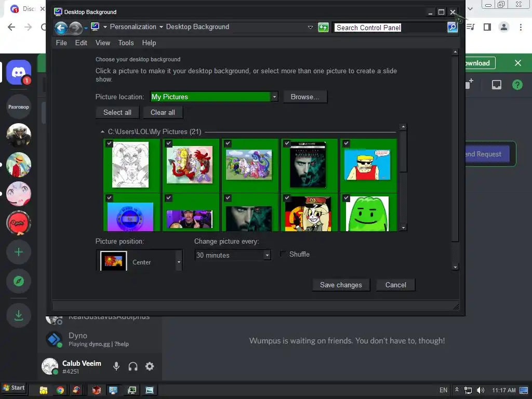The height and width of the screenshot is (399, 532).
Task: Open the Tools menu
Action: 126,43
